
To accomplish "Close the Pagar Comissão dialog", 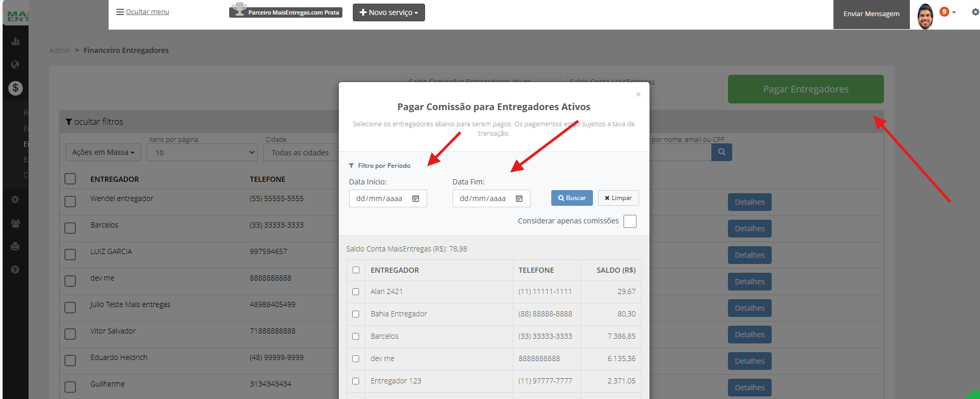I will pos(638,94).
